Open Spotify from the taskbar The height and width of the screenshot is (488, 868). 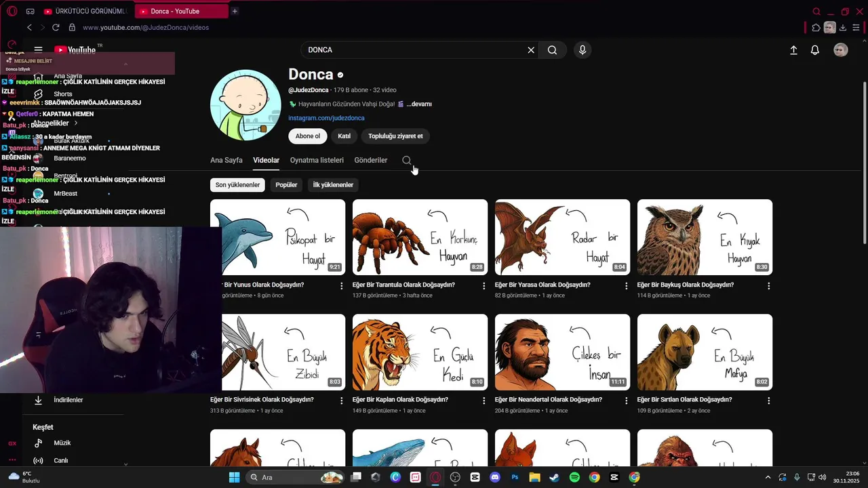[x=574, y=477]
